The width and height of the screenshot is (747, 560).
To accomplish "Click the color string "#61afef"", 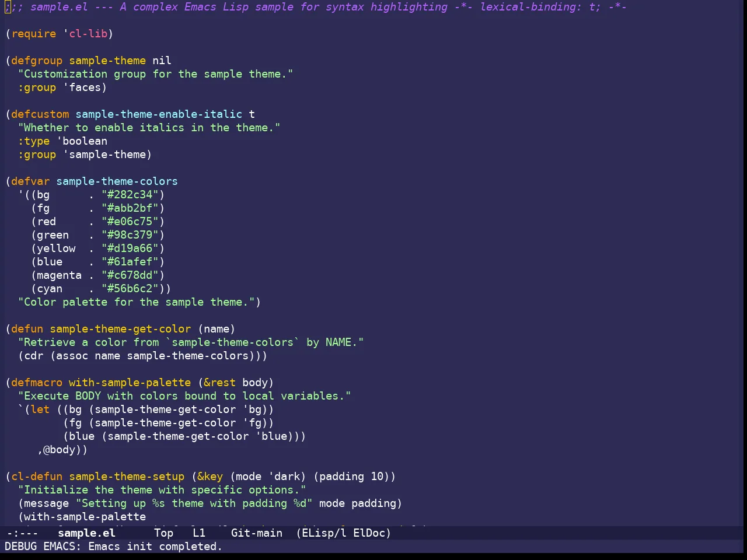I will click(130, 262).
